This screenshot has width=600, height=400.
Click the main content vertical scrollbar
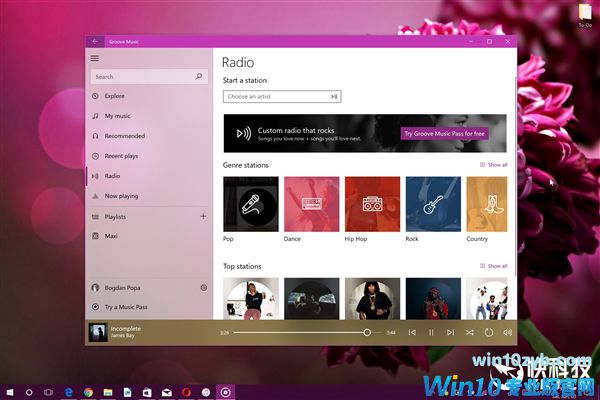click(515, 176)
